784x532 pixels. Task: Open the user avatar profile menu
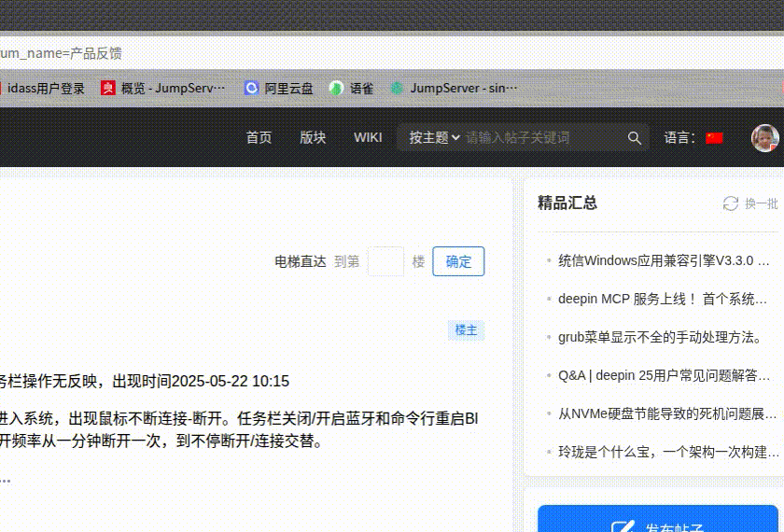pyautogui.click(x=765, y=138)
